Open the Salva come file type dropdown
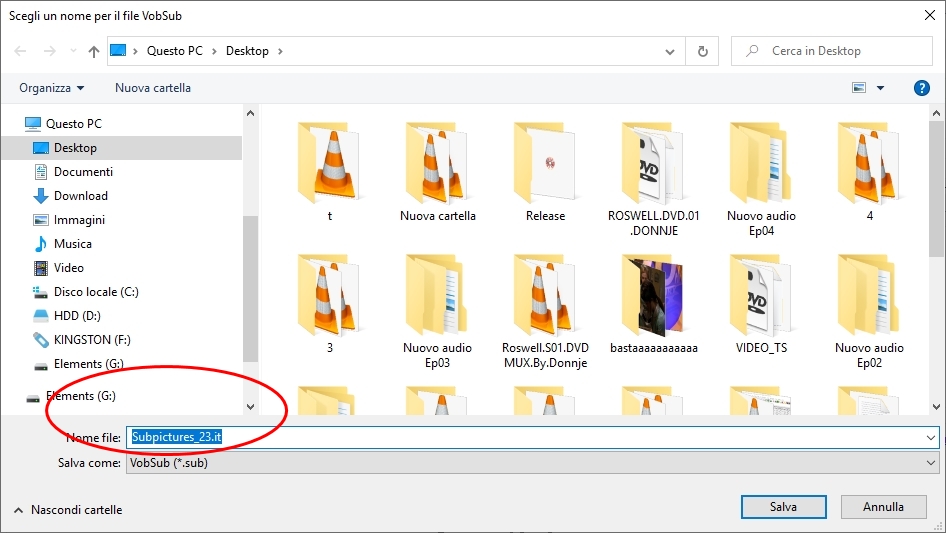Image resolution: width=946 pixels, height=533 pixels. coord(532,463)
